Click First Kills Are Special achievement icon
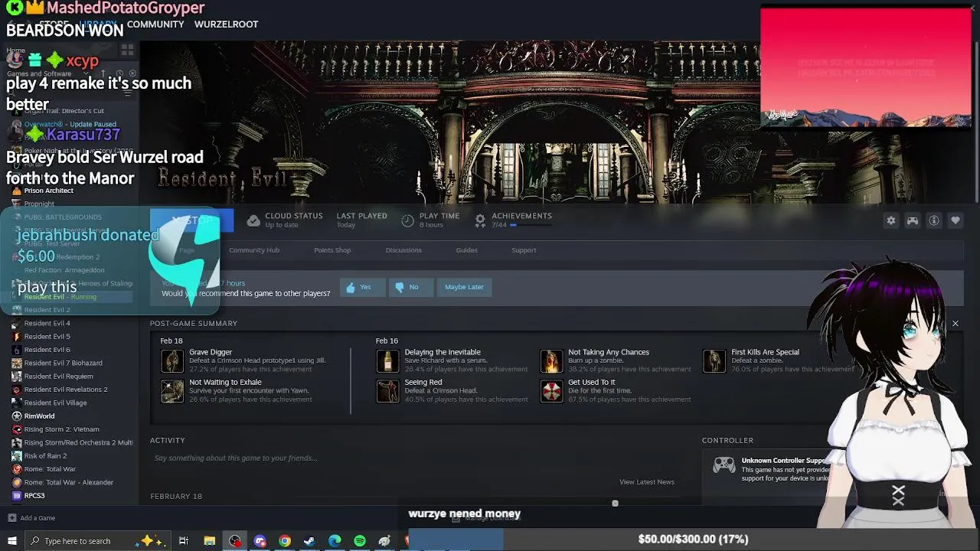Viewport: 980px width, 551px height. [714, 360]
